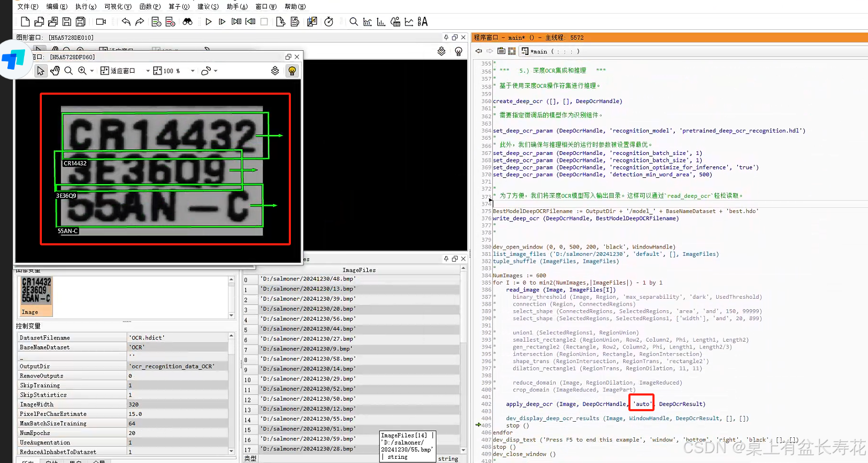Image resolution: width=868 pixels, height=463 pixels.
Task: Expand the zoom-in tool dropdown arrow
Action: pyautogui.click(x=92, y=71)
